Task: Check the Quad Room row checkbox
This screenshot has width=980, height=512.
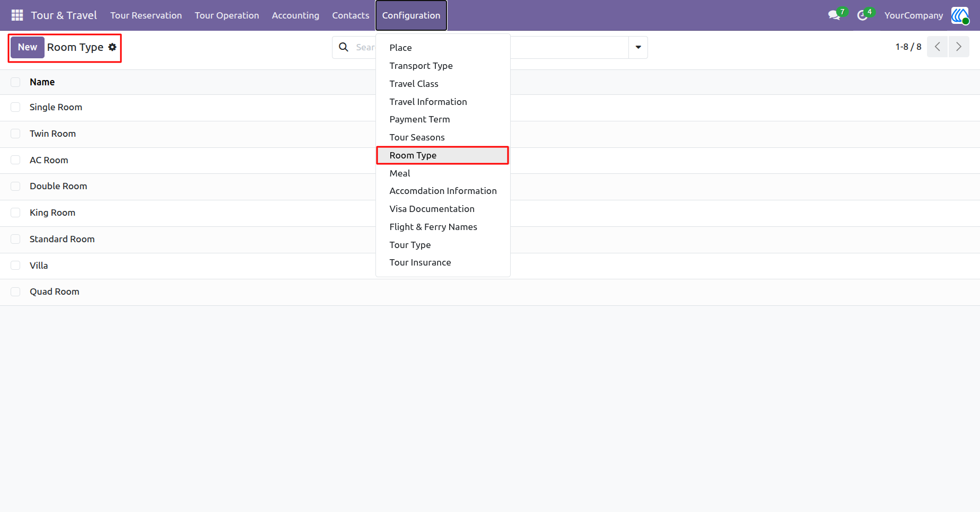Action: pos(15,292)
